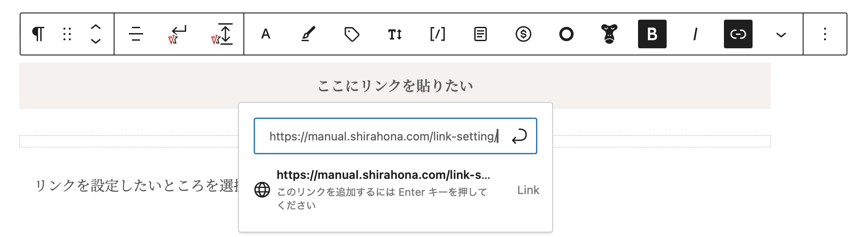This screenshot has width=868, height=237.
Task: Select the highlighter marker tool
Action: pos(308,34)
